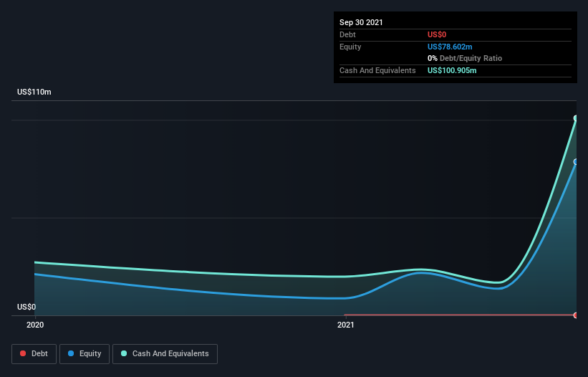Click the 2021 x-axis label
This screenshot has height=377, width=588.
pos(346,325)
